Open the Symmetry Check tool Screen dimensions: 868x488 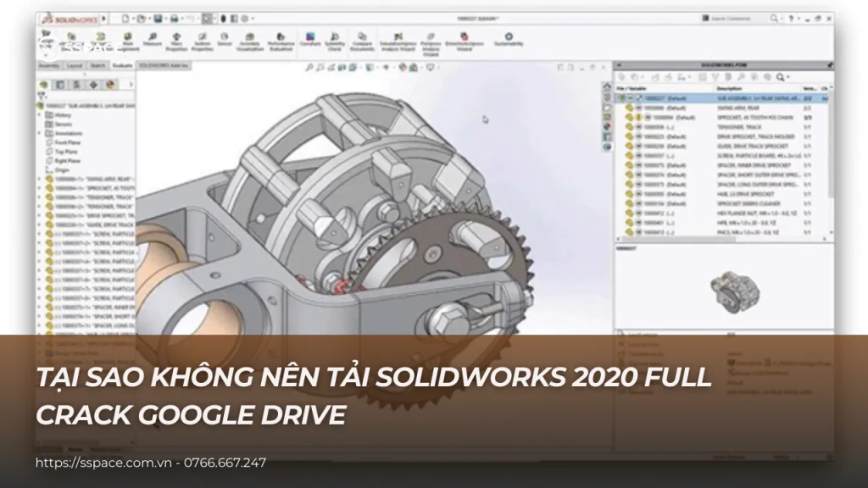click(334, 42)
